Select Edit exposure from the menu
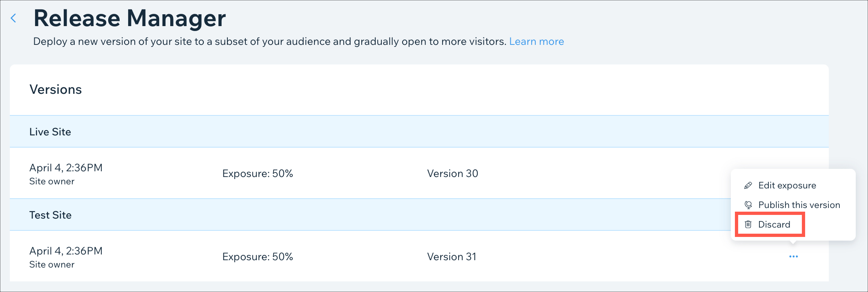Screen dimensions: 868x292 (x=787, y=186)
